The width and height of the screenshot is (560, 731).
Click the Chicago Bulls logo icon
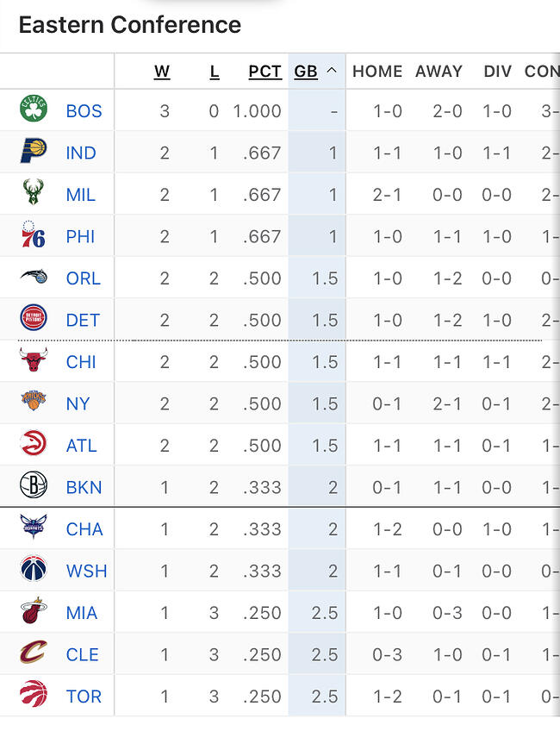(34, 360)
